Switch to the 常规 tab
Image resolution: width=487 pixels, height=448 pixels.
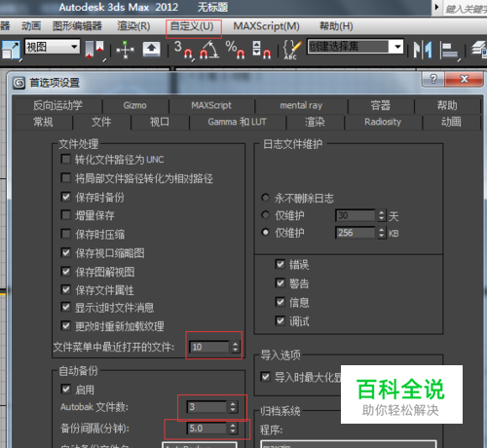click(x=43, y=122)
